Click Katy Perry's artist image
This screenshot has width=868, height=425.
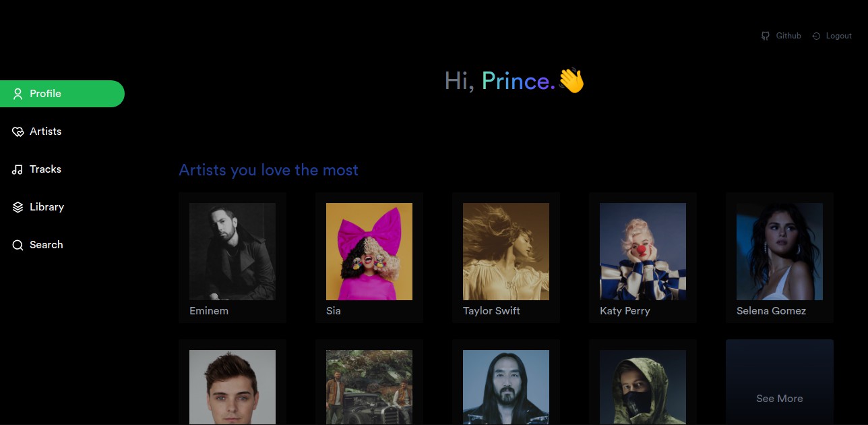click(642, 251)
